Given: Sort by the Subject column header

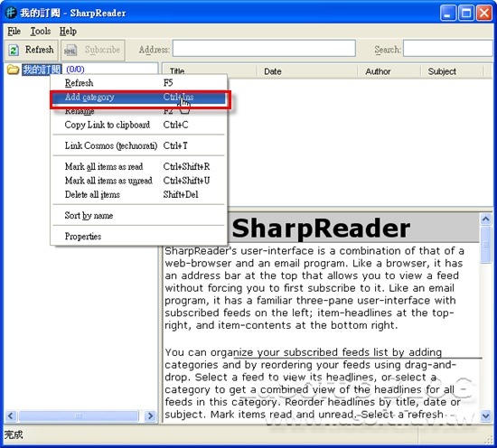Looking at the screenshot, I should point(452,71).
